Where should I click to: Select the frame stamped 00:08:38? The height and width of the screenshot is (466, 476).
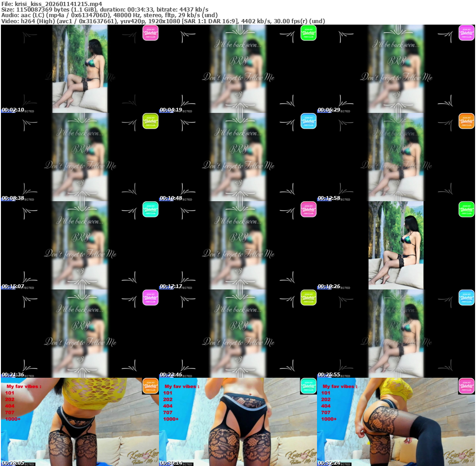click(x=80, y=157)
